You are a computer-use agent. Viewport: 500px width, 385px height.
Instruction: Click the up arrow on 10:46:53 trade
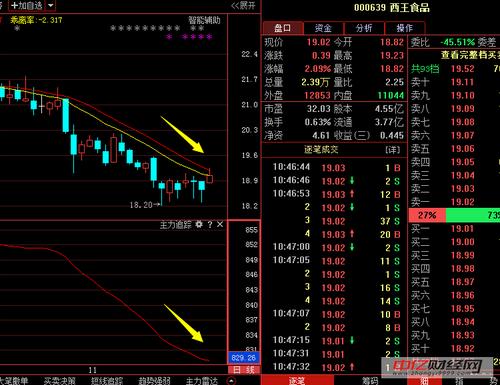click(x=352, y=194)
